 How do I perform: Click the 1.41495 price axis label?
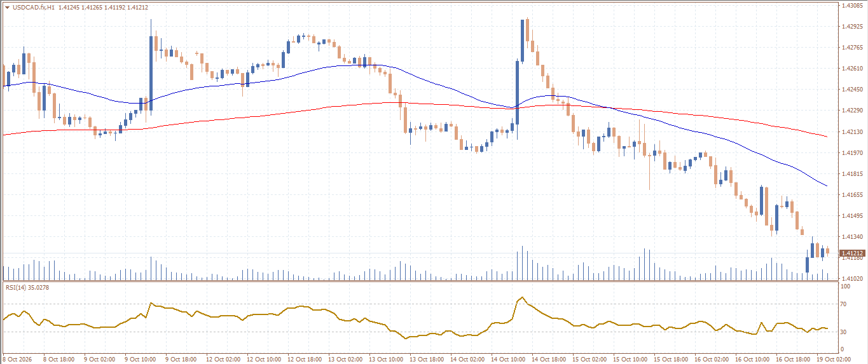point(851,216)
